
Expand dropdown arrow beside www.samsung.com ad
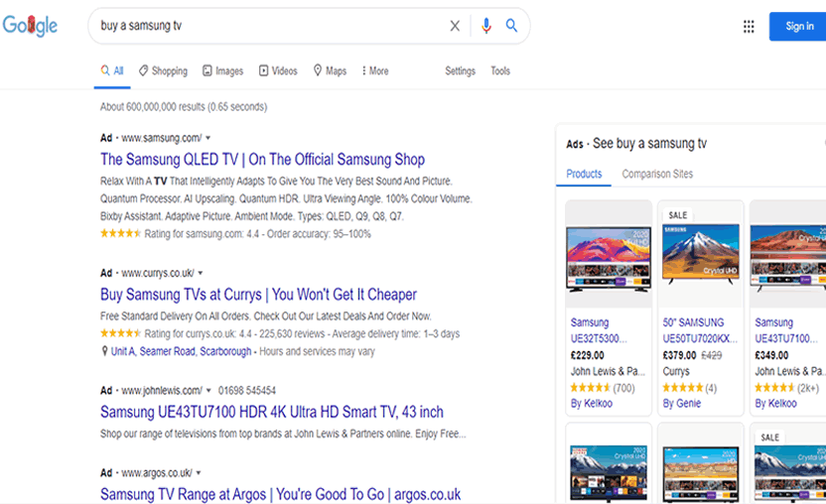(x=208, y=138)
